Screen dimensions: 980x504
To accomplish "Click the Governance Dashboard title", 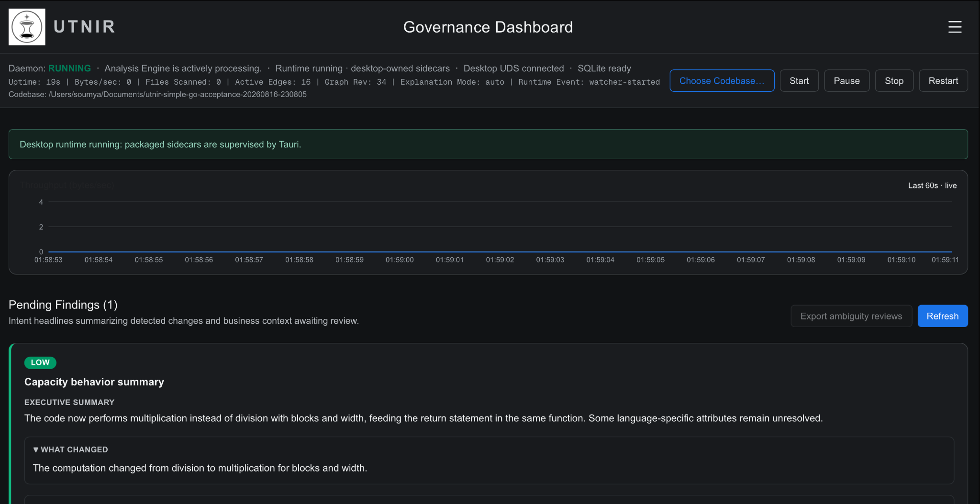I will [488, 27].
